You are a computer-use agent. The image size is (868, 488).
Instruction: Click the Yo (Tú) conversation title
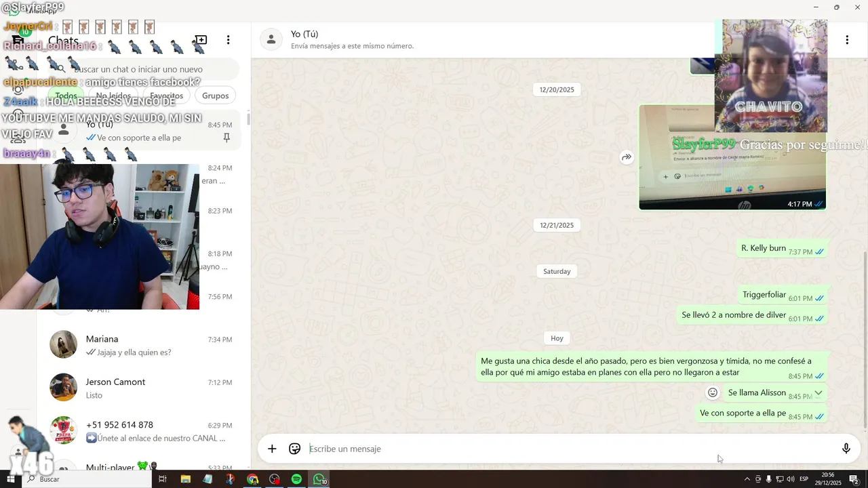point(304,34)
